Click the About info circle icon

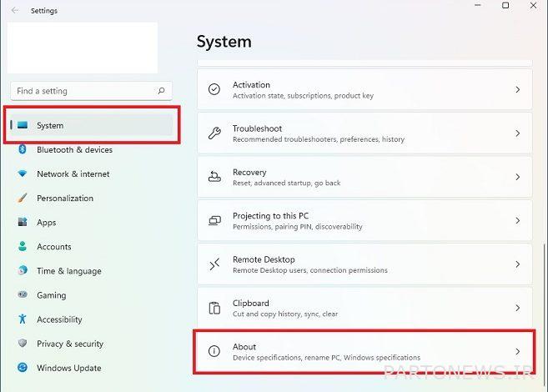214,351
